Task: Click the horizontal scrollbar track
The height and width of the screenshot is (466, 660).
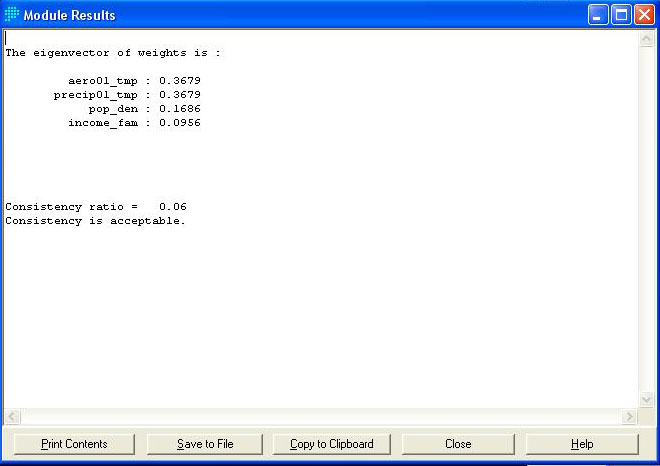Action: [x=320, y=416]
